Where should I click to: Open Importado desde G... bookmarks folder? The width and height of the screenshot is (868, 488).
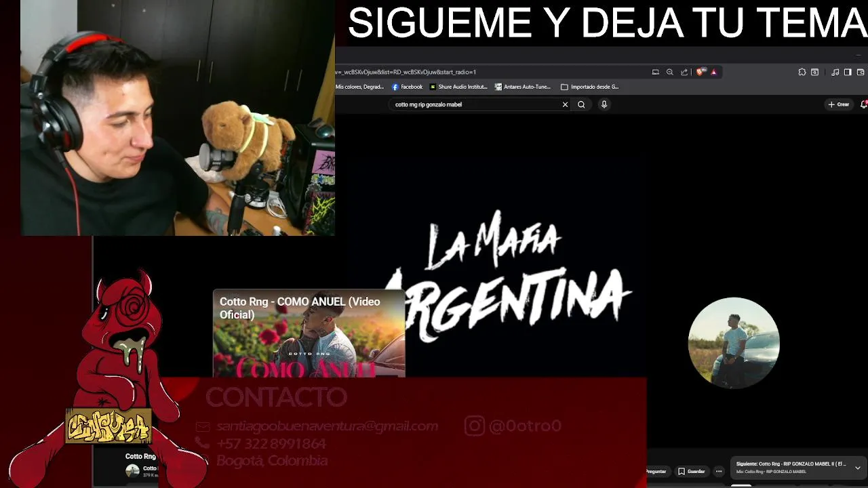[x=589, y=87]
